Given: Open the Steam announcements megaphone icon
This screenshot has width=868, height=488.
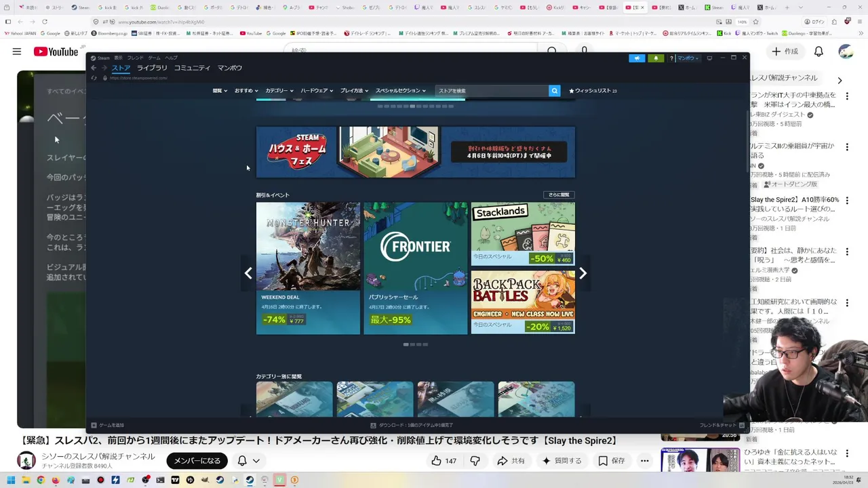Looking at the screenshot, I should pos(637,58).
